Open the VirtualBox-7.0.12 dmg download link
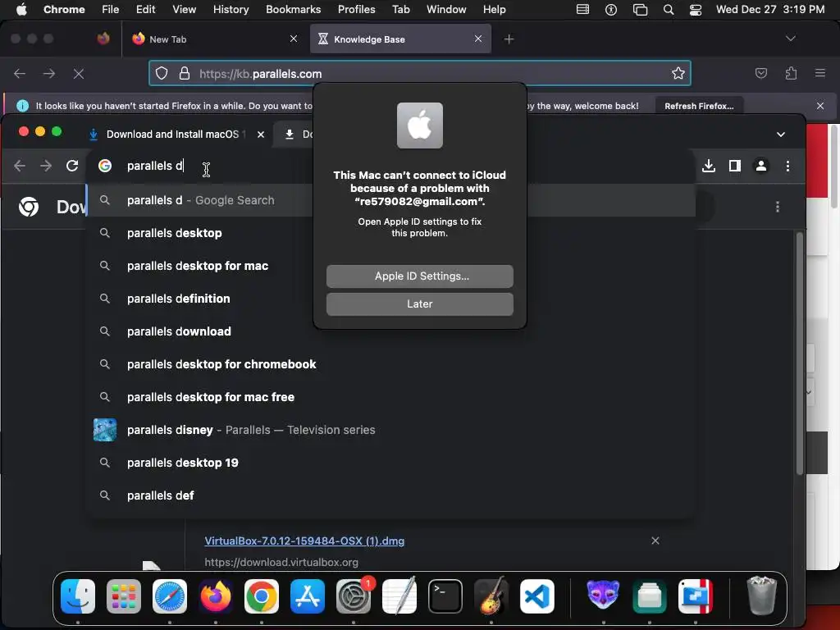This screenshot has height=630, width=840. (x=304, y=541)
